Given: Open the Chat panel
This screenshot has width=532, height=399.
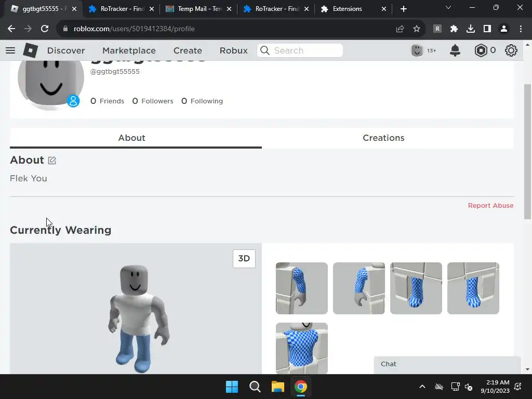Looking at the screenshot, I should click(x=447, y=364).
